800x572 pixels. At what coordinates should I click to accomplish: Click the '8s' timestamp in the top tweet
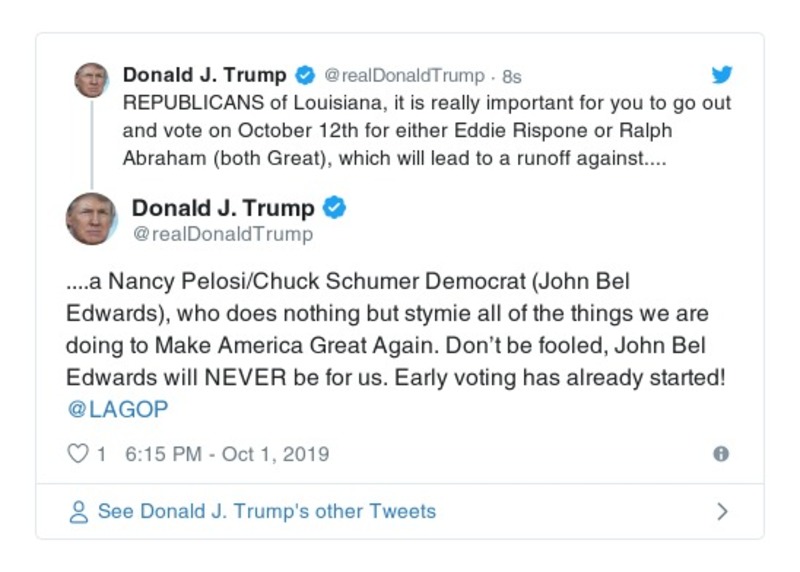(511, 76)
